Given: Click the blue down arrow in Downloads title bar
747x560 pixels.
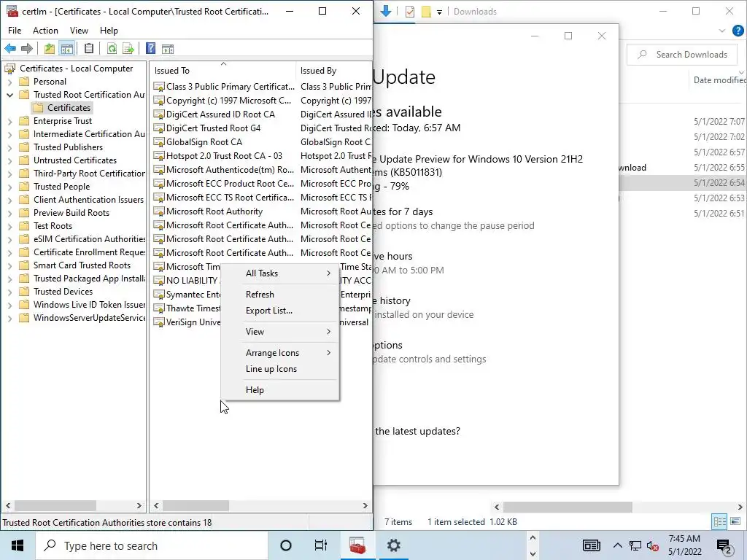Looking at the screenshot, I should coord(387,12).
